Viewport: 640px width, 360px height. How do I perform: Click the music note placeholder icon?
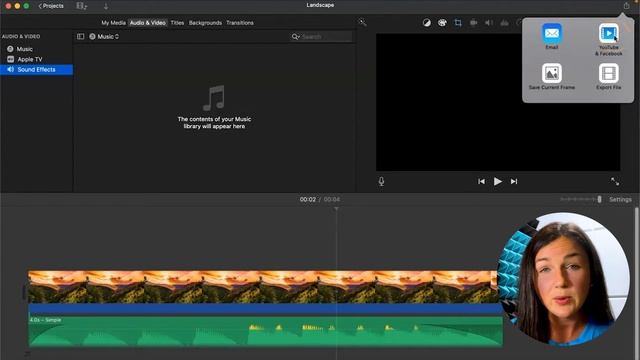(x=214, y=98)
